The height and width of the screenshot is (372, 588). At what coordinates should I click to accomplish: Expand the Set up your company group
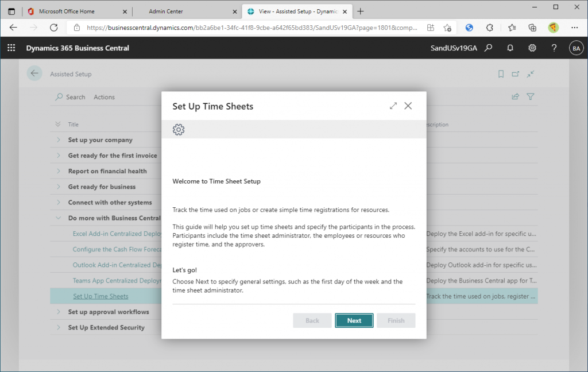coord(59,140)
